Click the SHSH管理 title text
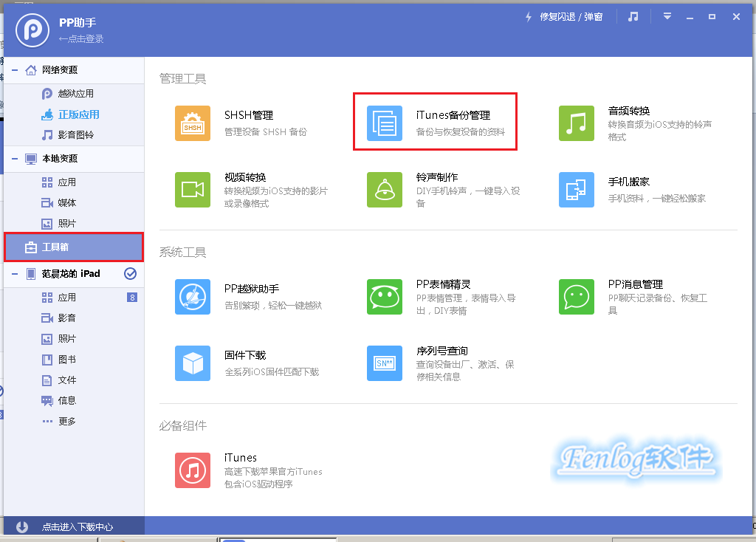This screenshot has height=542, width=756. click(248, 115)
